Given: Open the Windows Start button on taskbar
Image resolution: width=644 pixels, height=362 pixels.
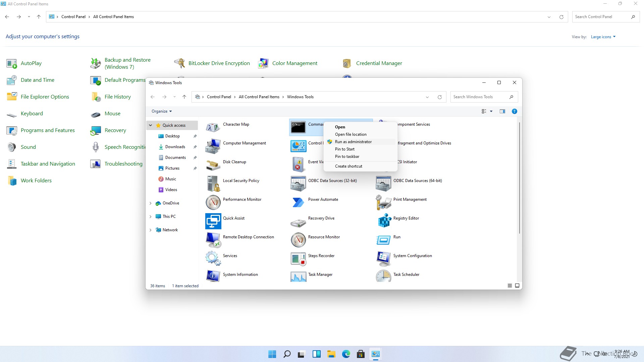Looking at the screenshot, I should [x=272, y=354].
